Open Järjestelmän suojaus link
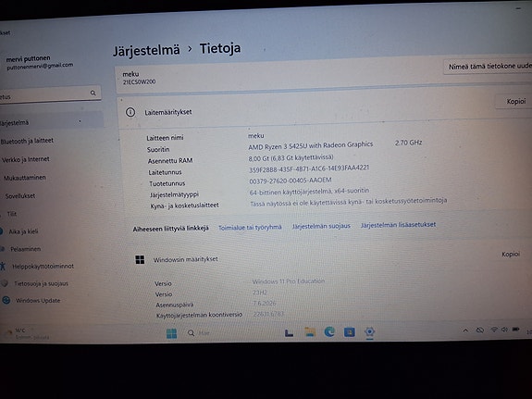Image resolution: width=532 pixels, height=399 pixels. [321, 226]
